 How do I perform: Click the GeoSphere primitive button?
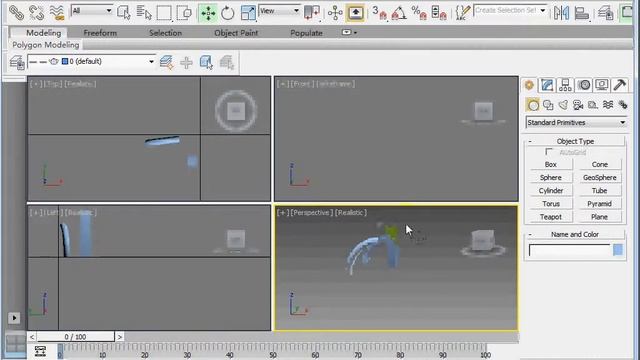(600, 178)
